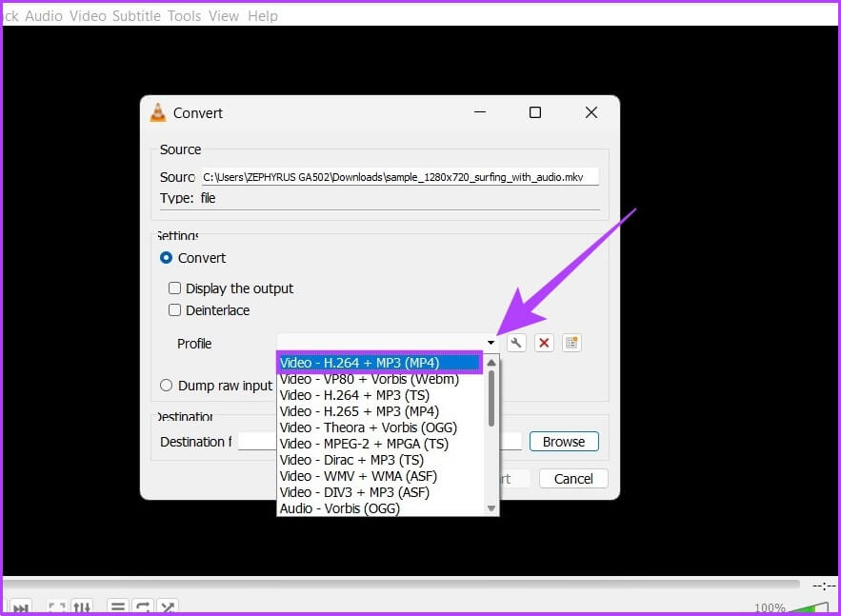The image size is (841, 616).
Task: Click the playback seek bar
Action: [401, 584]
